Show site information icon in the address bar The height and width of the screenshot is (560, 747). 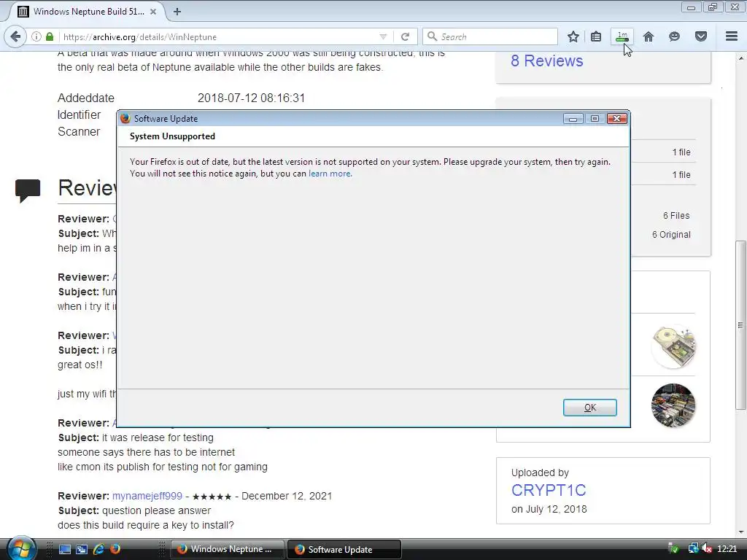coord(36,36)
